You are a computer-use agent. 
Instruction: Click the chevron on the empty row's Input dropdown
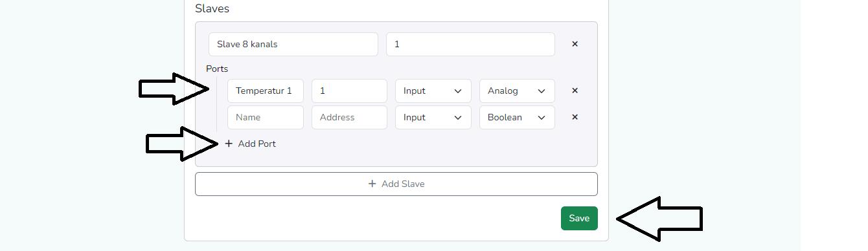coord(458,117)
